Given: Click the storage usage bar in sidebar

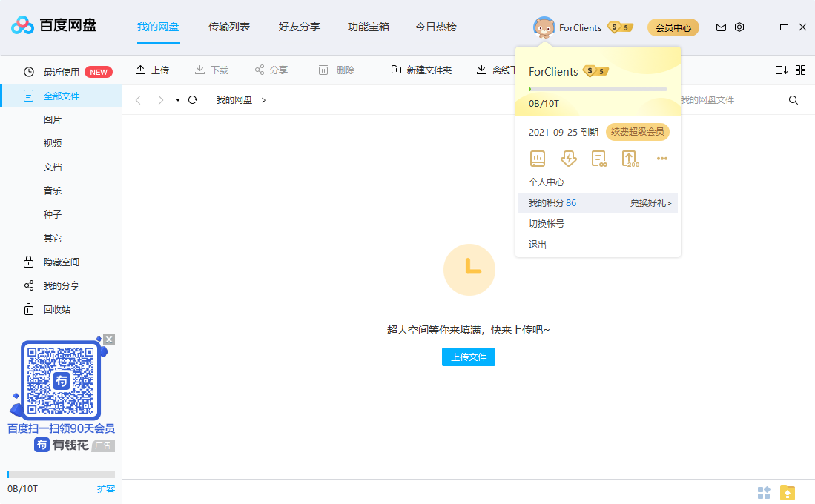Looking at the screenshot, I should [x=61, y=474].
